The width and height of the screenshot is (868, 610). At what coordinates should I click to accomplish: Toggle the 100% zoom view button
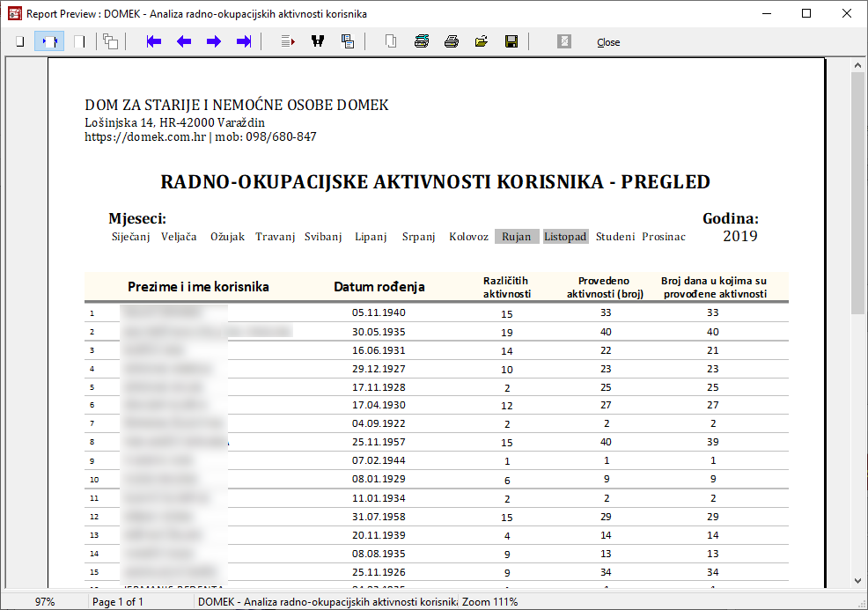pos(79,41)
